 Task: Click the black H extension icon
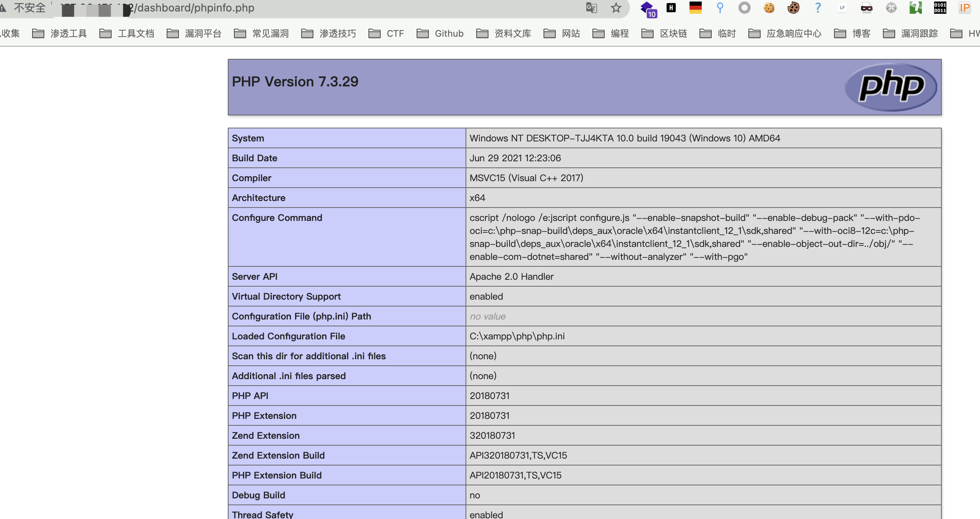pyautogui.click(x=671, y=8)
